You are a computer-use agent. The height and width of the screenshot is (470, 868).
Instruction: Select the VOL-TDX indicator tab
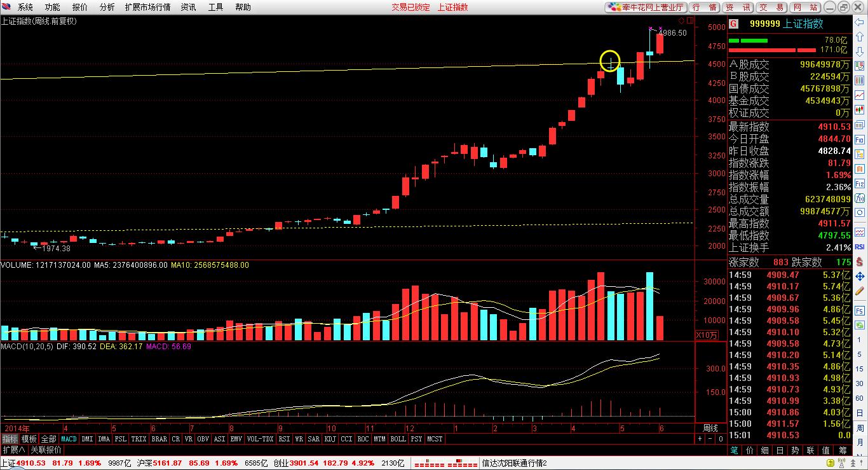[260, 439]
